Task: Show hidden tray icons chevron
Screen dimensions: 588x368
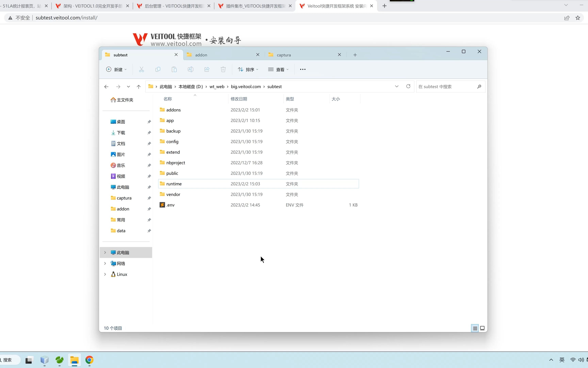Action: click(x=551, y=360)
